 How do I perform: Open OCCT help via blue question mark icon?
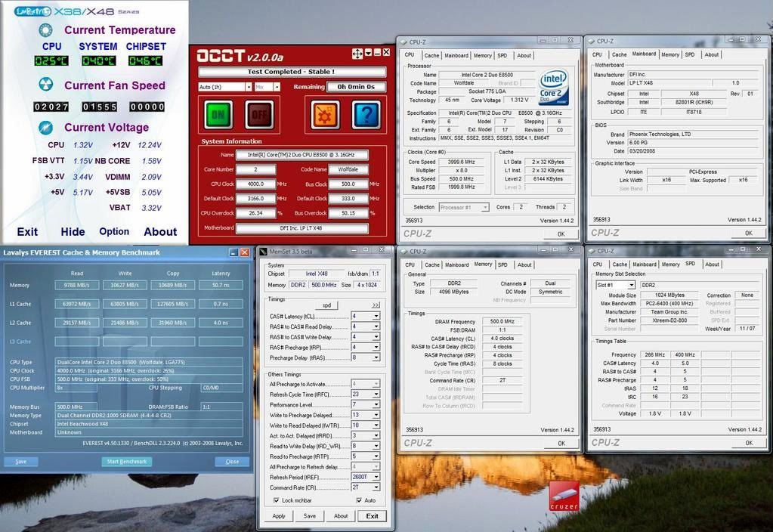coord(366,114)
